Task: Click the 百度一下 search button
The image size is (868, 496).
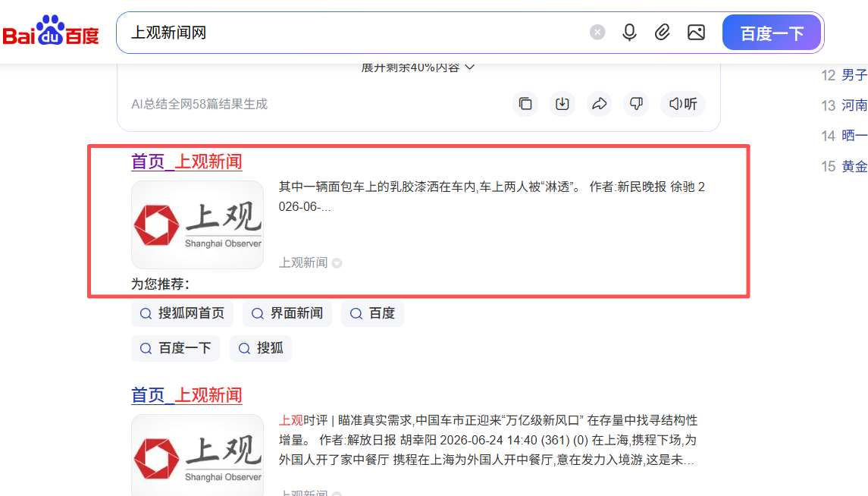Action: pyautogui.click(x=772, y=33)
